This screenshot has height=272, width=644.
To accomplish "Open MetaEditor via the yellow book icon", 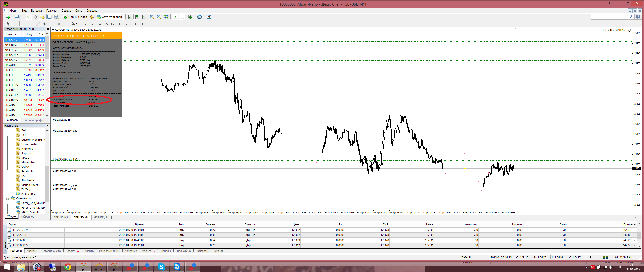I will [x=92, y=17].
